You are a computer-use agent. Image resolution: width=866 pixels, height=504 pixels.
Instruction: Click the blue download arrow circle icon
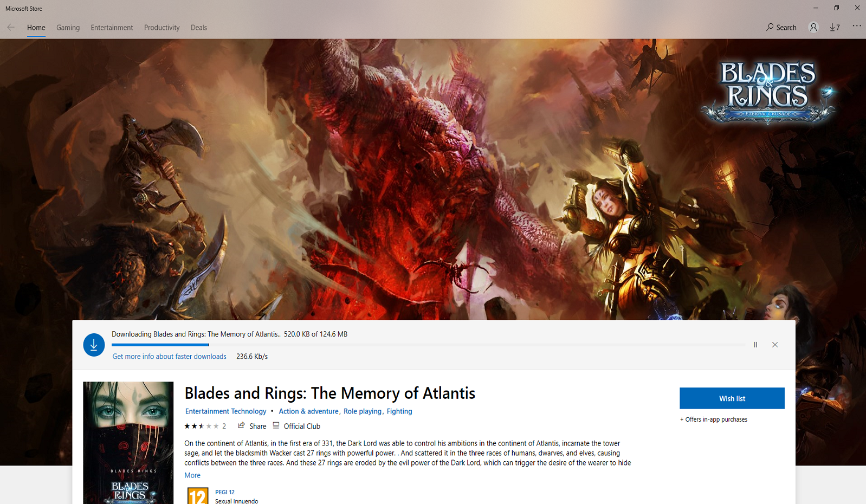point(94,345)
